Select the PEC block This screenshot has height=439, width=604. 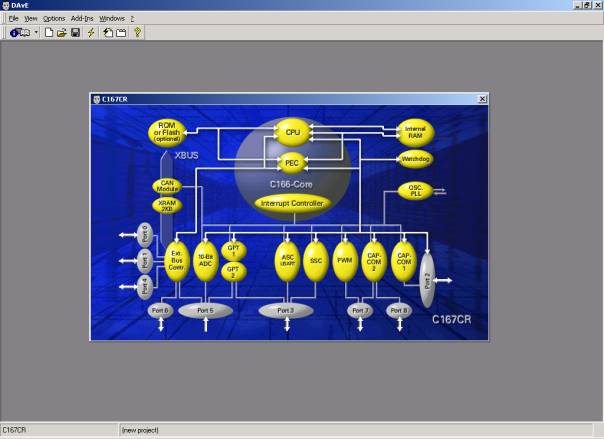click(x=292, y=163)
